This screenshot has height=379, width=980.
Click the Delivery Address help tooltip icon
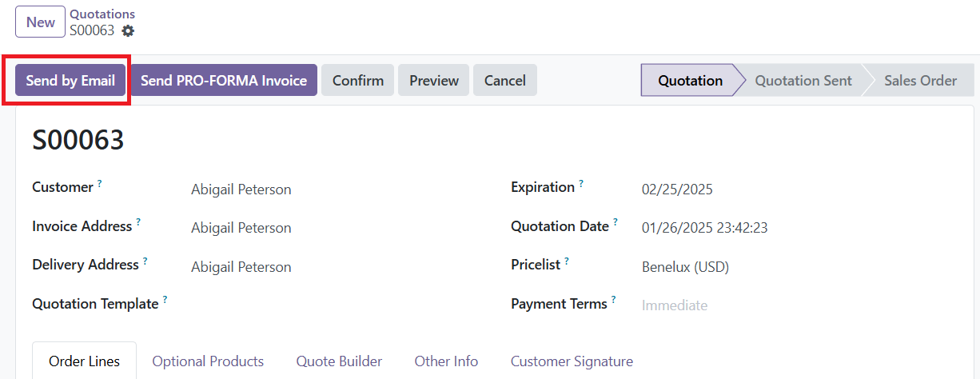tap(145, 261)
